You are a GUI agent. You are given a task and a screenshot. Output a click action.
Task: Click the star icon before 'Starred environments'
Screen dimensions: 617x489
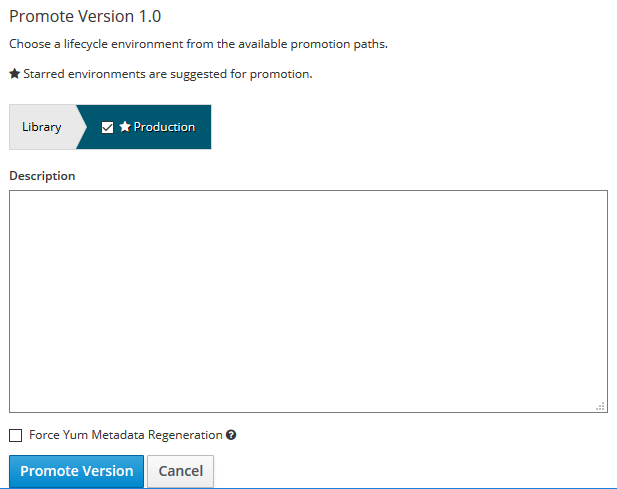point(14,74)
